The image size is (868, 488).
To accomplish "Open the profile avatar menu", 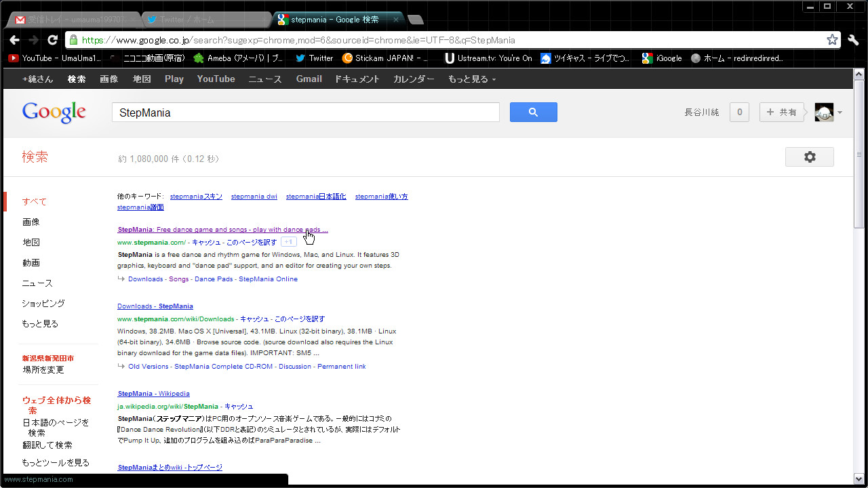I will pyautogui.click(x=828, y=113).
